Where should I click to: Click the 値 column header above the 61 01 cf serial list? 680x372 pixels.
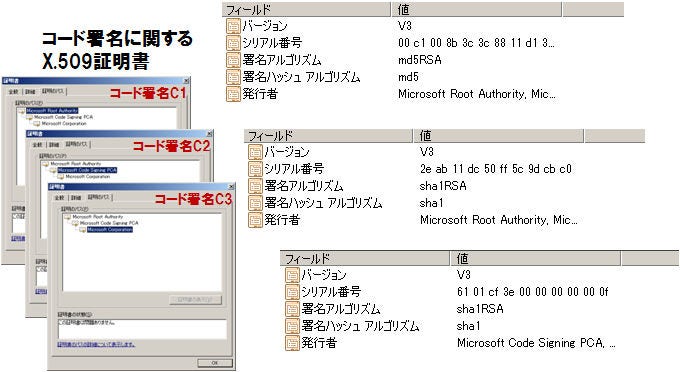click(x=536, y=258)
